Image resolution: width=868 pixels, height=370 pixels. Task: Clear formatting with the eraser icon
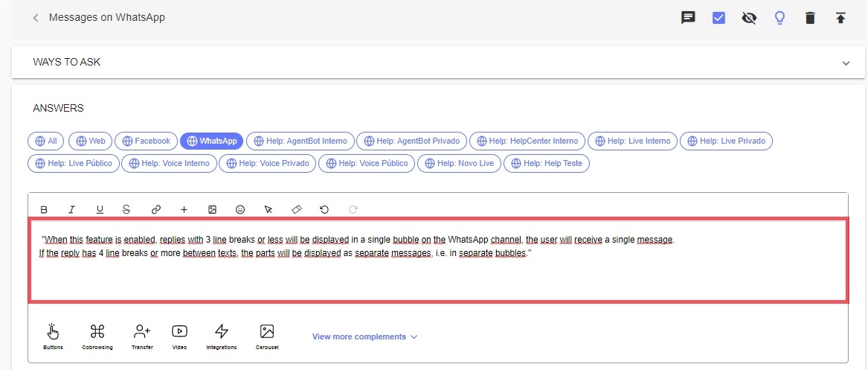297,209
